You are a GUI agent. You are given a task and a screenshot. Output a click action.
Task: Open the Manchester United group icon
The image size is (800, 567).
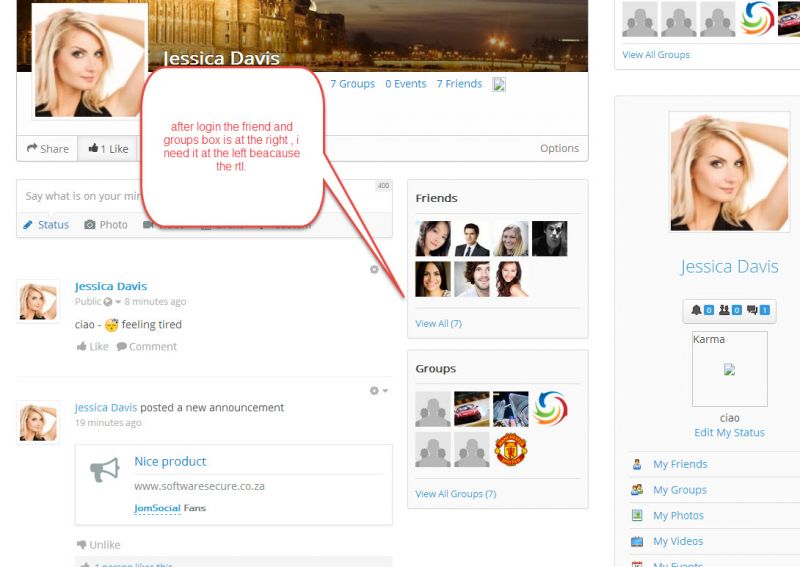click(511, 450)
